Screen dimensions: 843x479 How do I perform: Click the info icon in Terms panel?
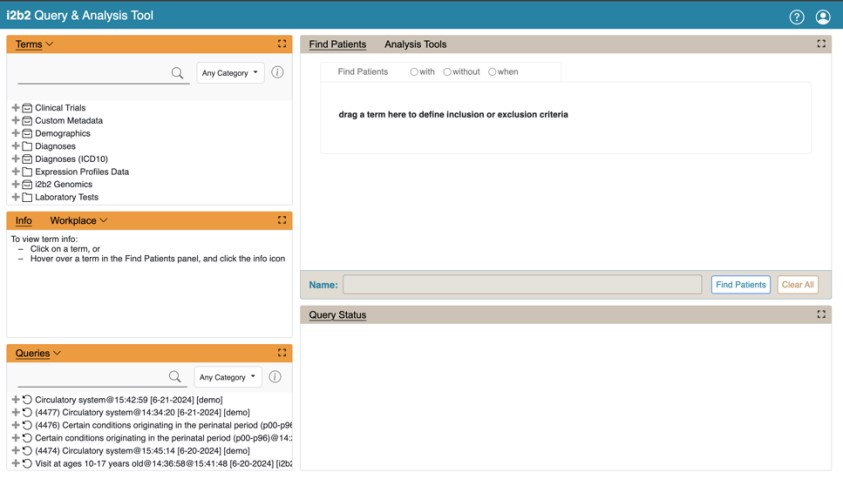(x=278, y=73)
